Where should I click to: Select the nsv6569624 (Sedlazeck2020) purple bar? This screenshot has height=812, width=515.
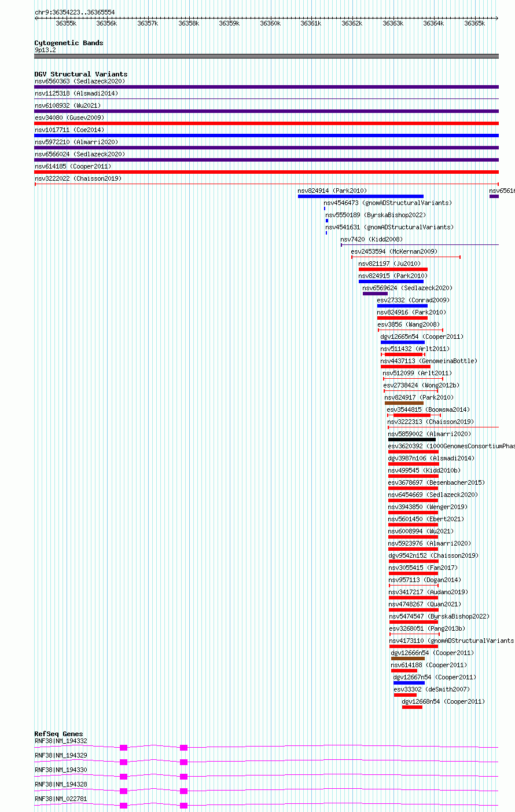[x=375, y=294]
